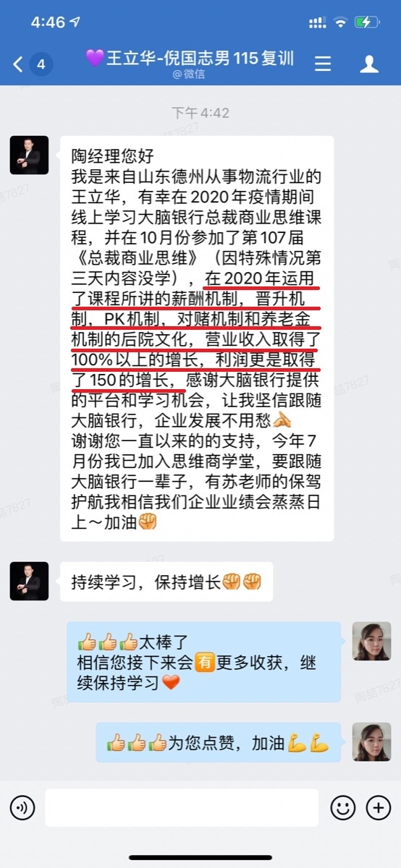Open the contact profile icon in header

point(369,64)
